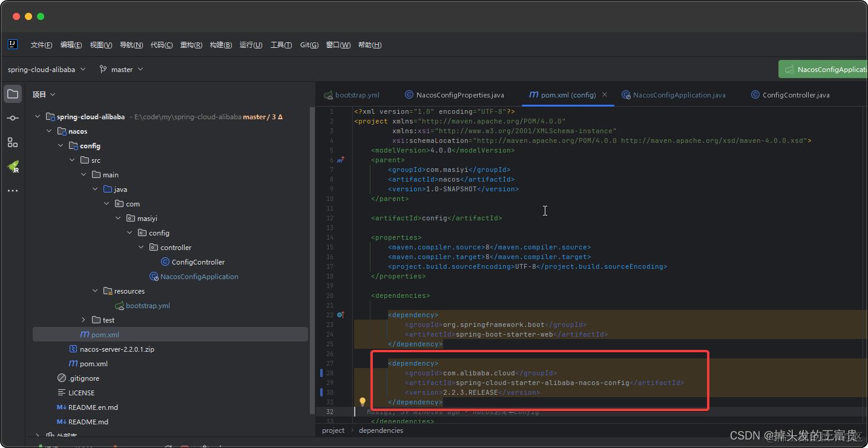Click the Git branch icon beside master

coord(103,70)
